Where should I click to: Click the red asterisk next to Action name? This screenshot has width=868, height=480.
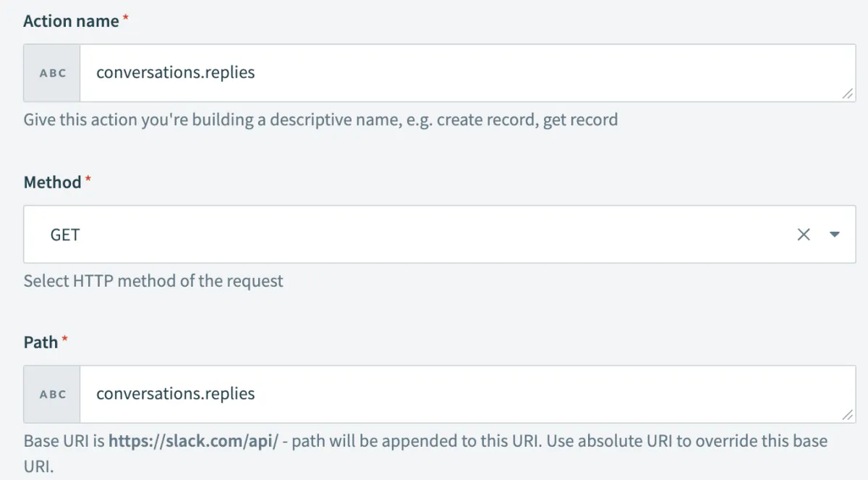(126, 19)
